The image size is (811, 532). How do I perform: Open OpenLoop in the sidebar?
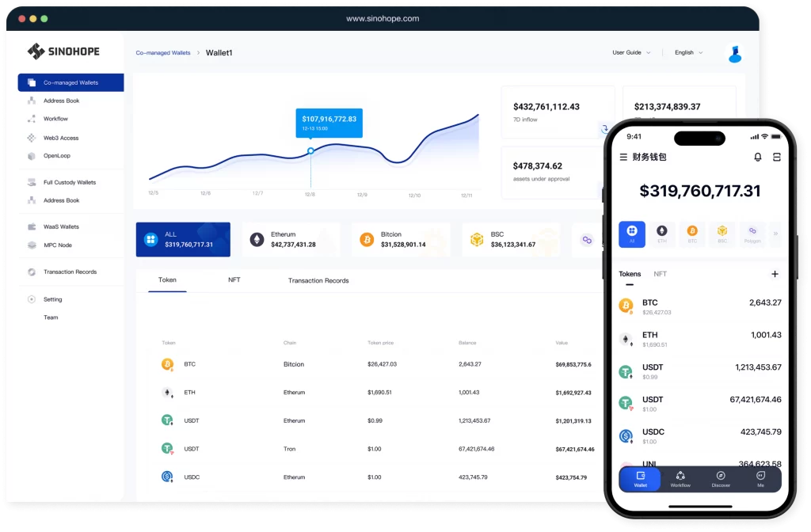click(x=56, y=156)
